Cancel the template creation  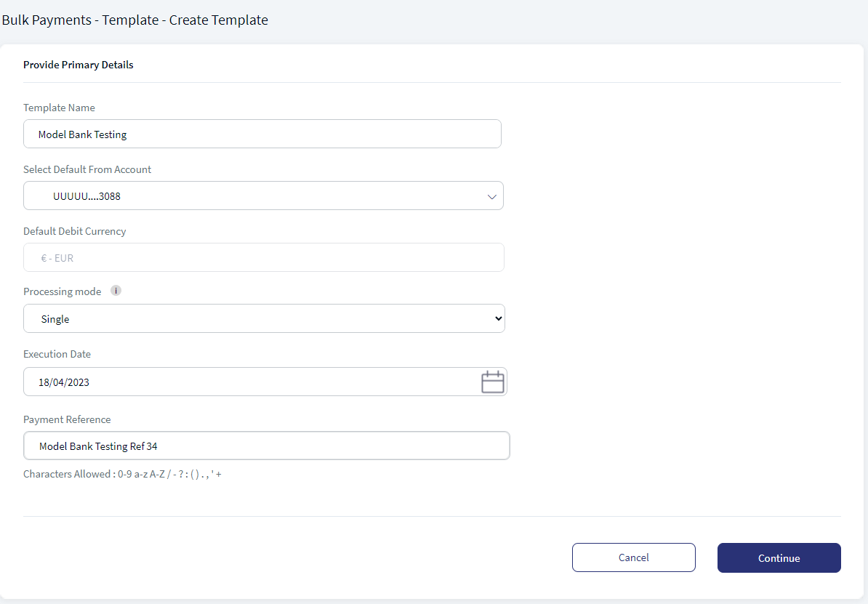pos(633,557)
